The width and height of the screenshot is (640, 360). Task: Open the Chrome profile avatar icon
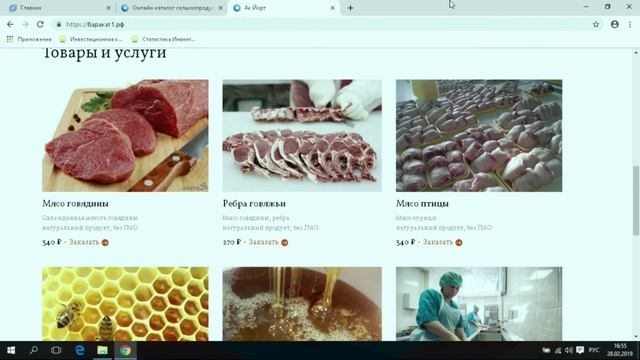pyautogui.click(x=615, y=24)
